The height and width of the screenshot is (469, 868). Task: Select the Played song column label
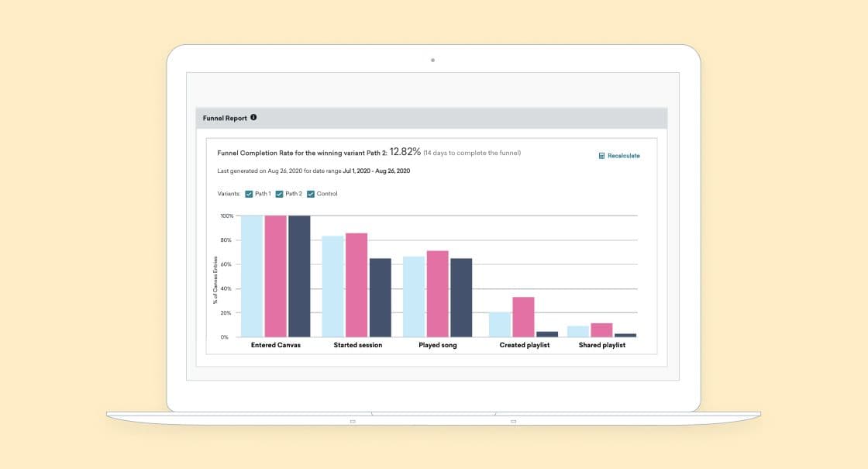point(439,344)
